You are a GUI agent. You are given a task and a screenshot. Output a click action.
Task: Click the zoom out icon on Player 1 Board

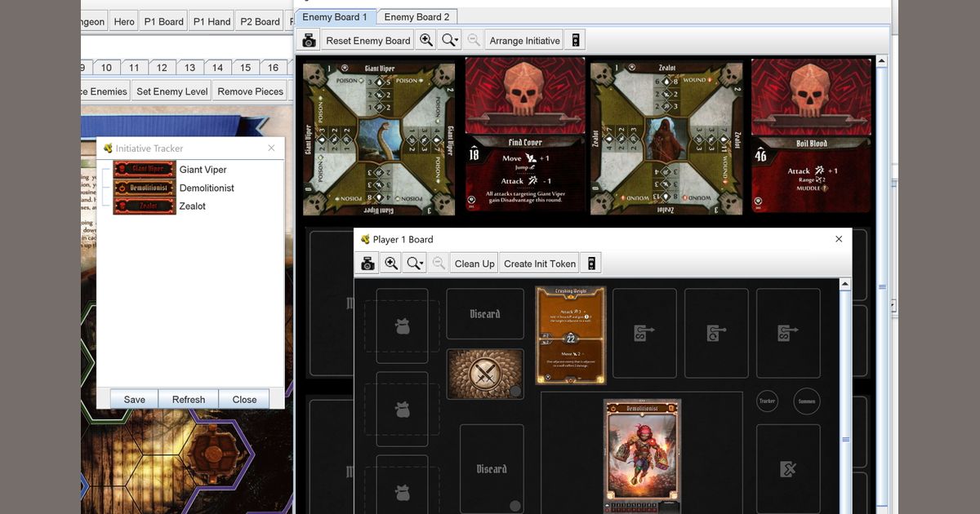point(436,263)
